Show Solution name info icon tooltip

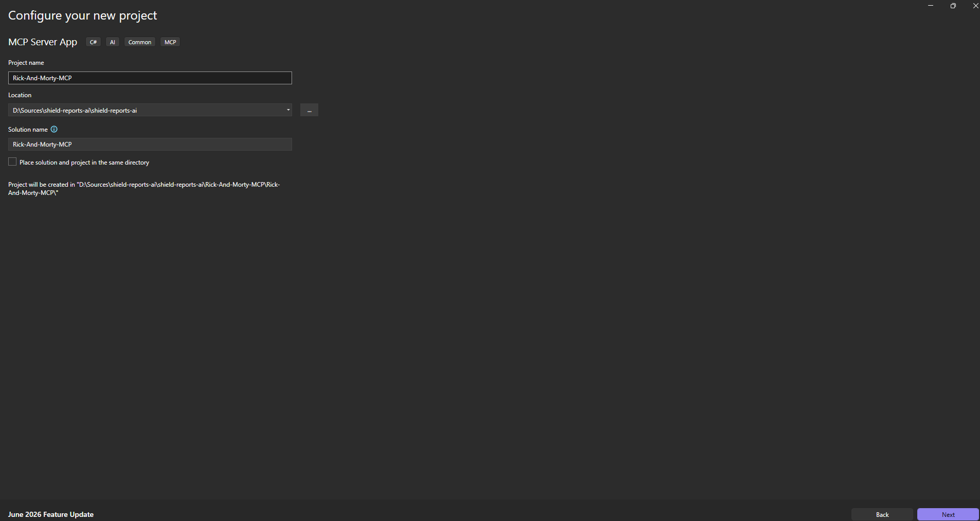coord(54,130)
